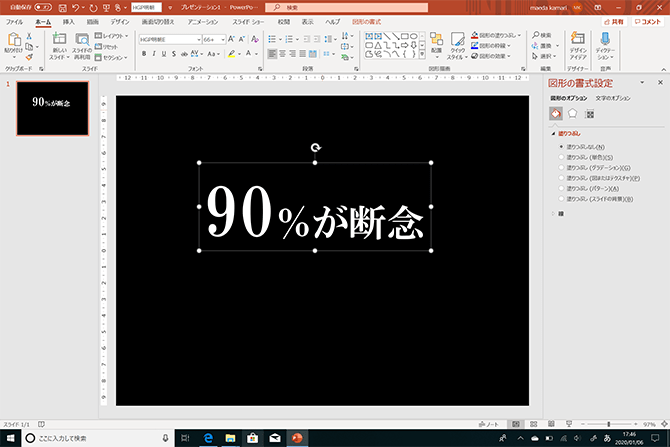The height and width of the screenshot is (447, 670).
Task: Select the rectangle shape in the shapes gallery
Action: 405,36
